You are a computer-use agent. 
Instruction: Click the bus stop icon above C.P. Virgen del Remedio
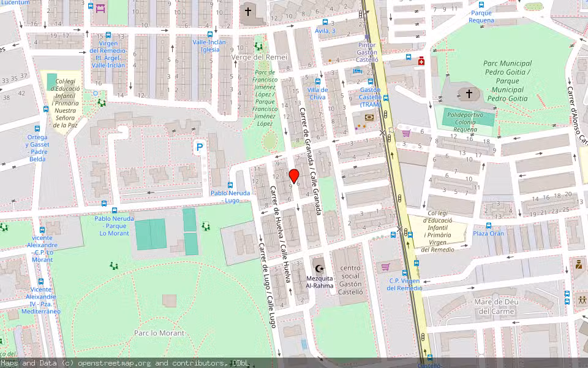click(404, 273)
